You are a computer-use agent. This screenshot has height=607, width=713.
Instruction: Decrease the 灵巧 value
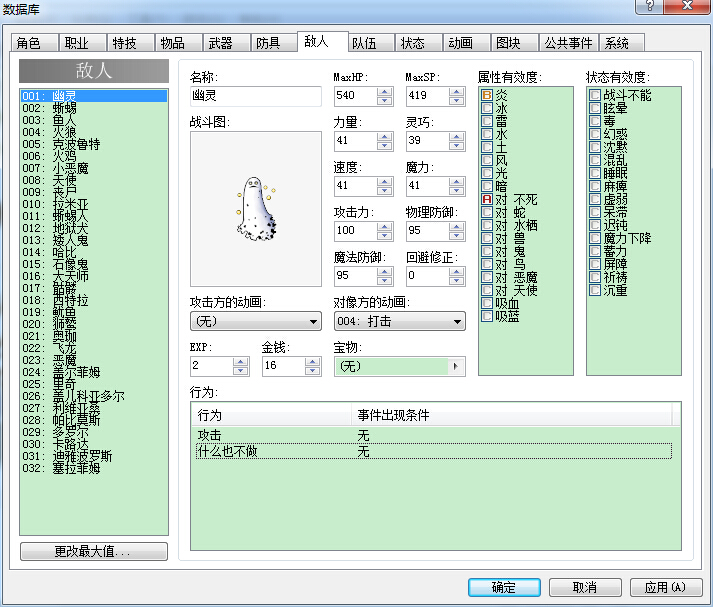pyautogui.click(x=457, y=145)
